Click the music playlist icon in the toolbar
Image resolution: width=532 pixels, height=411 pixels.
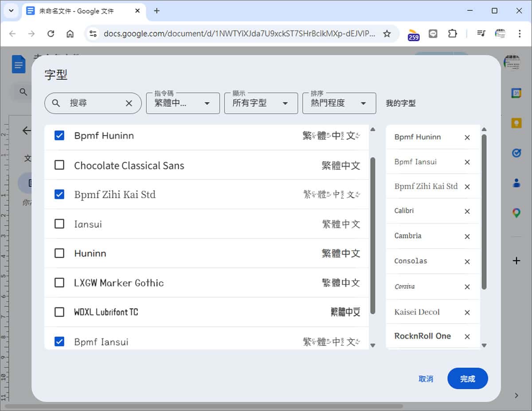[x=481, y=33]
